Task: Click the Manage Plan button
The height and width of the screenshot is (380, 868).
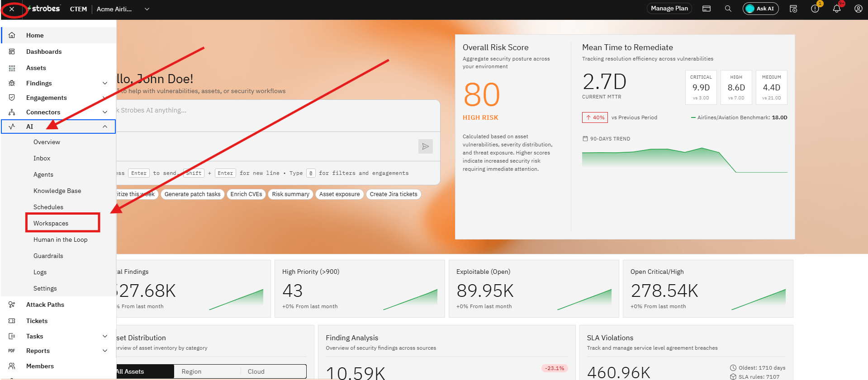Action: (669, 9)
